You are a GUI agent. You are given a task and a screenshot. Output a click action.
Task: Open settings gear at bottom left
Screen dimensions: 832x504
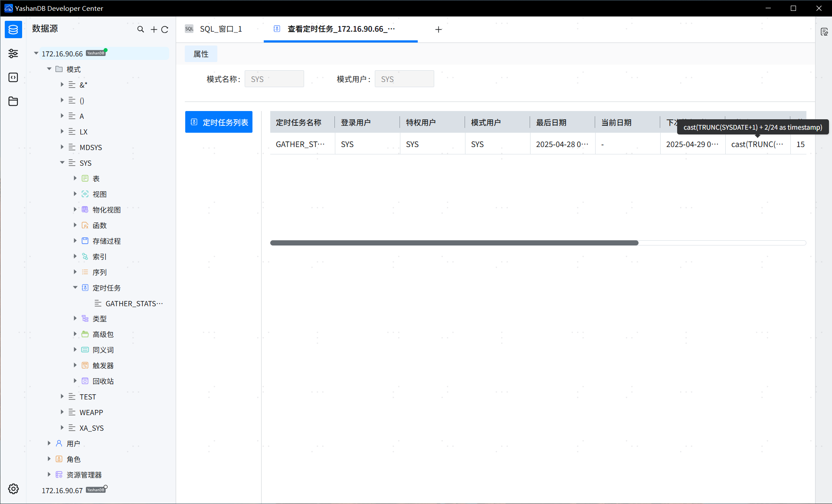pyautogui.click(x=13, y=489)
